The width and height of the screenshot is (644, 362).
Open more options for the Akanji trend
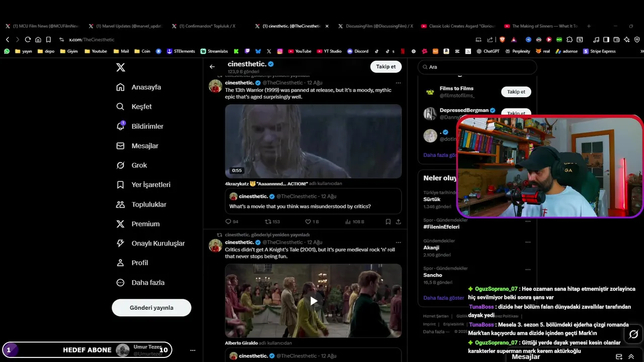[528, 242]
